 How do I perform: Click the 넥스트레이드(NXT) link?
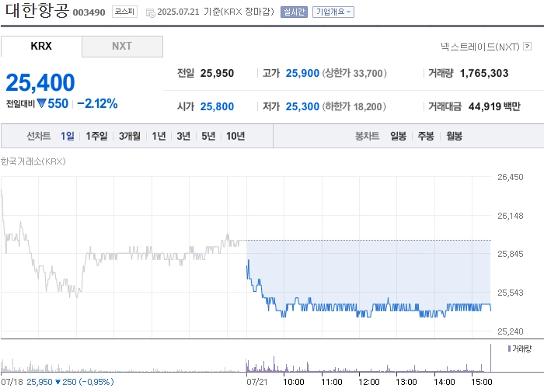(480, 47)
